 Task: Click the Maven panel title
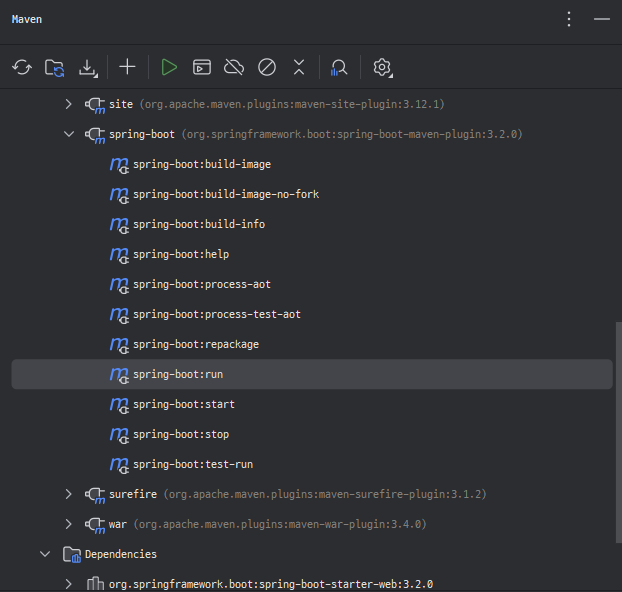tap(27, 19)
